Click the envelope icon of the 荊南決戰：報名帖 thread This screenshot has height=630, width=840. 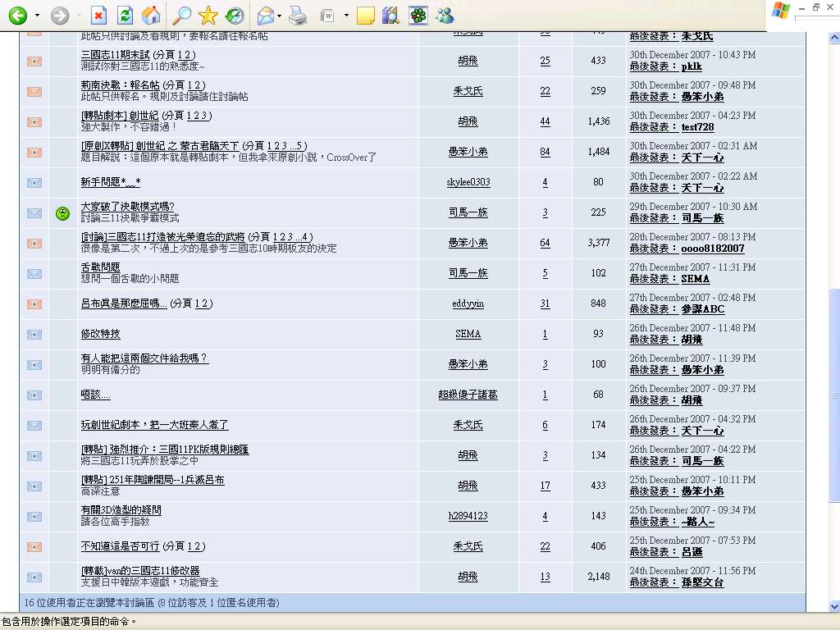point(34,92)
